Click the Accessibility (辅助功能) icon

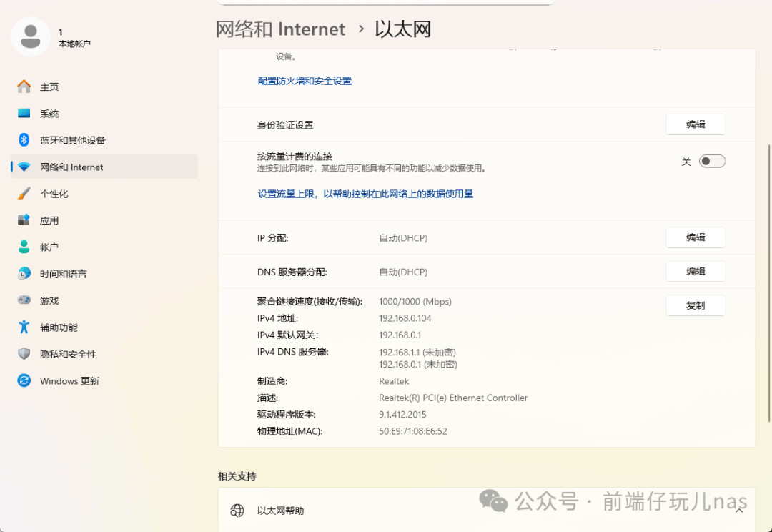(x=24, y=327)
